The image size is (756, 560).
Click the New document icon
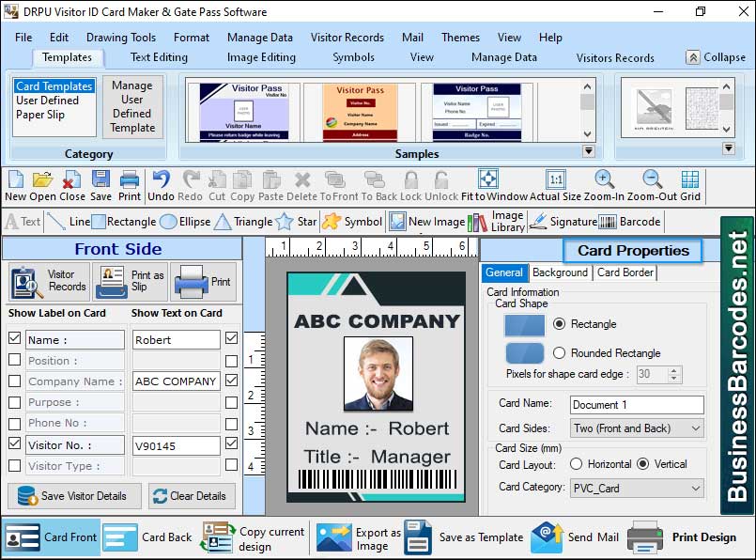[15, 186]
